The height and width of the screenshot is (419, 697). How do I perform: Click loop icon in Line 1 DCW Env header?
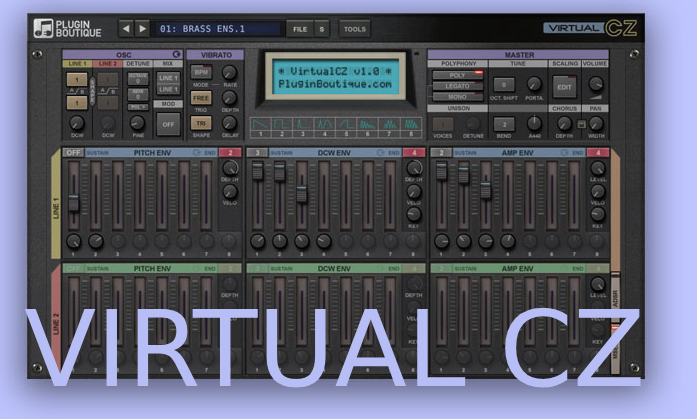click(381, 152)
